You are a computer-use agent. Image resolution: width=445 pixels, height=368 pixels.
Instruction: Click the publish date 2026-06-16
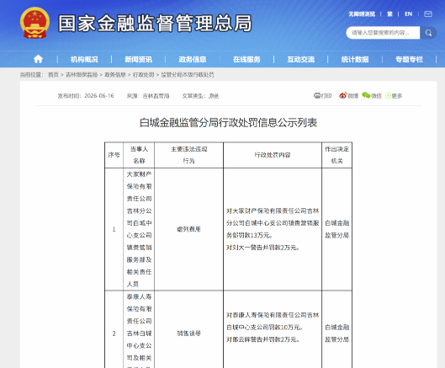coord(99,96)
